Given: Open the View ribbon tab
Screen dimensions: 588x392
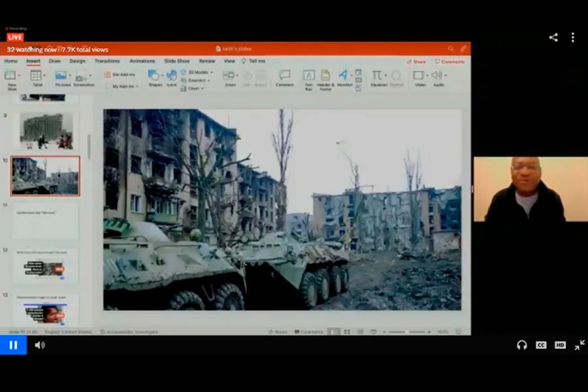Looking at the screenshot, I should [x=229, y=61].
